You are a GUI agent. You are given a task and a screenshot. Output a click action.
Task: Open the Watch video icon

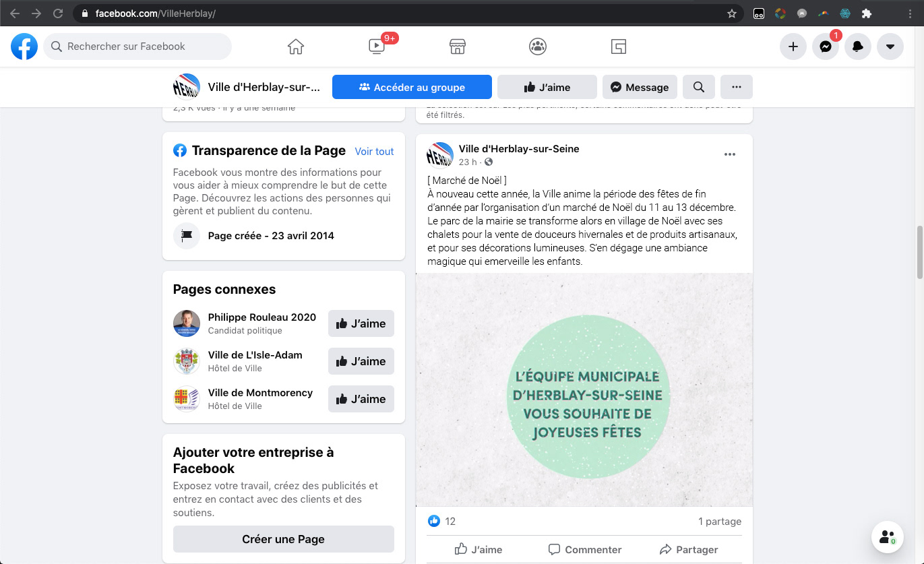point(377,46)
